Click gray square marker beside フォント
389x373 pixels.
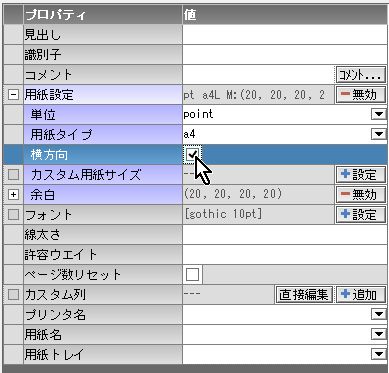coord(13,214)
